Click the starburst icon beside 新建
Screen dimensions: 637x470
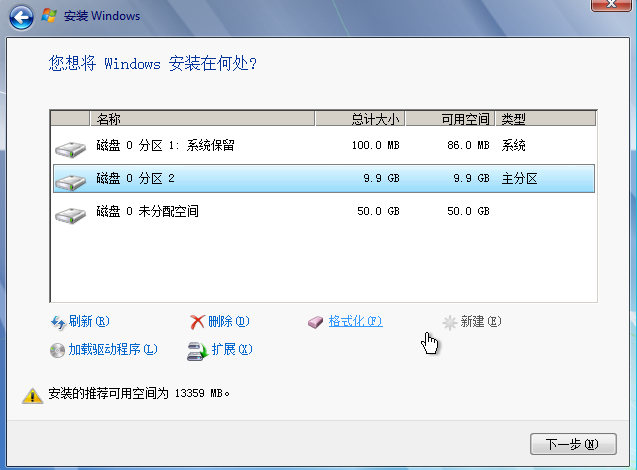(450, 323)
